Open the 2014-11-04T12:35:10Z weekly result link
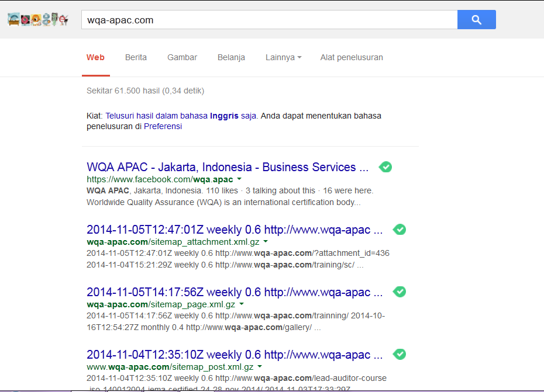 [x=235, y=355]
